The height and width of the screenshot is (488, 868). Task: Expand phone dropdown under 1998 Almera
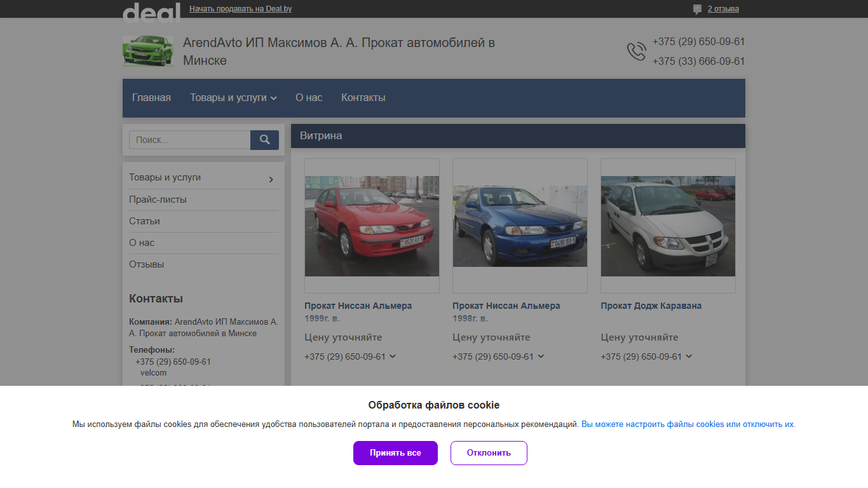pos(541,356)
